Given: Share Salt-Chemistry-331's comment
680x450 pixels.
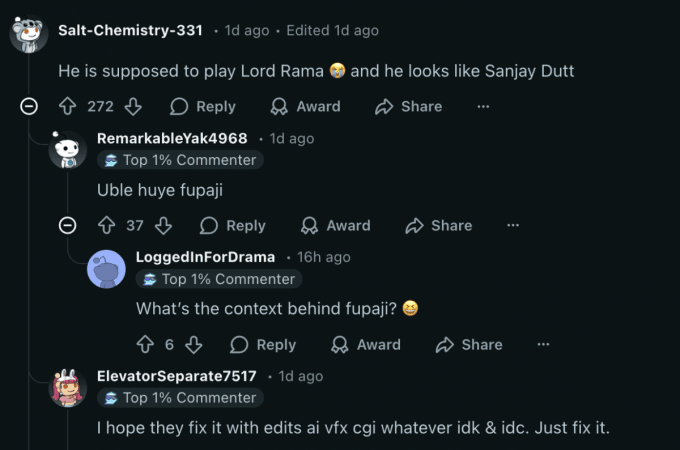Looking at the screenshot, I should click(x=408, y=106).
